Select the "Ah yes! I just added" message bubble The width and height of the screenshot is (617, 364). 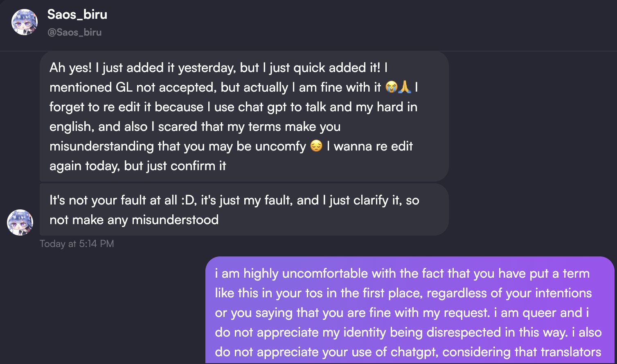pyautogui.click(x=244, y=116)
